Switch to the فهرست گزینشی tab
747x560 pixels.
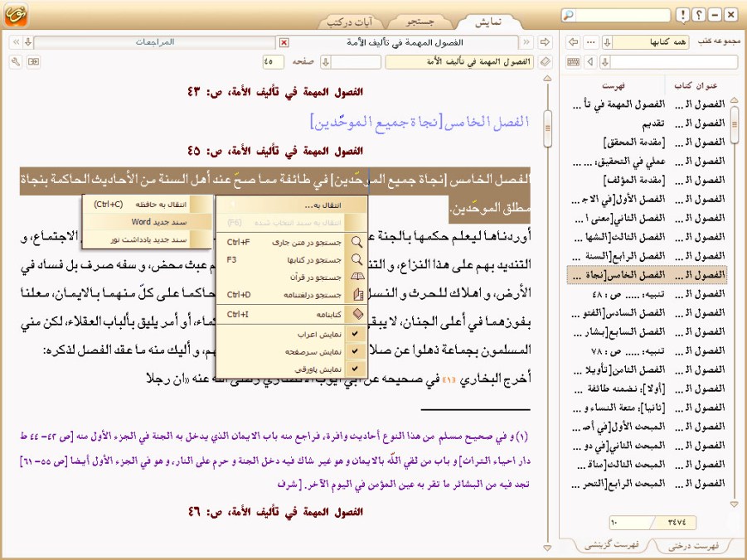[612, 544]
